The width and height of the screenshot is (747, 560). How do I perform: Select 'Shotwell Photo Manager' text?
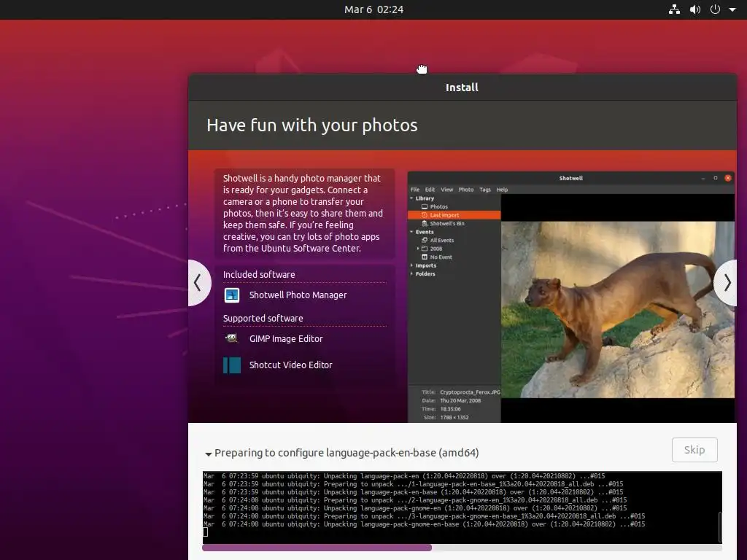(298, 295)
